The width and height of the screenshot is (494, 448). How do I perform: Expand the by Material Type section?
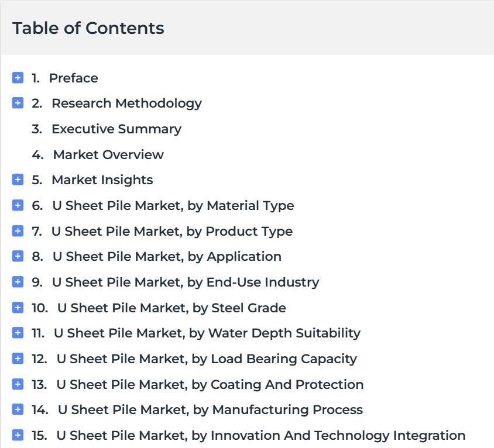(x=18, y=205)
